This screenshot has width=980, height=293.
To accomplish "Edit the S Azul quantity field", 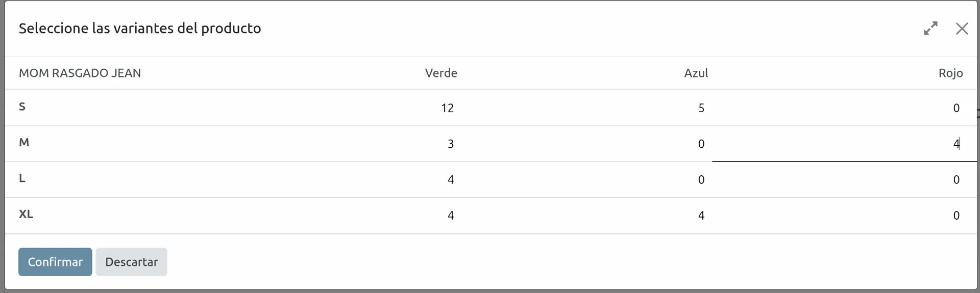I will click(585, 108).
